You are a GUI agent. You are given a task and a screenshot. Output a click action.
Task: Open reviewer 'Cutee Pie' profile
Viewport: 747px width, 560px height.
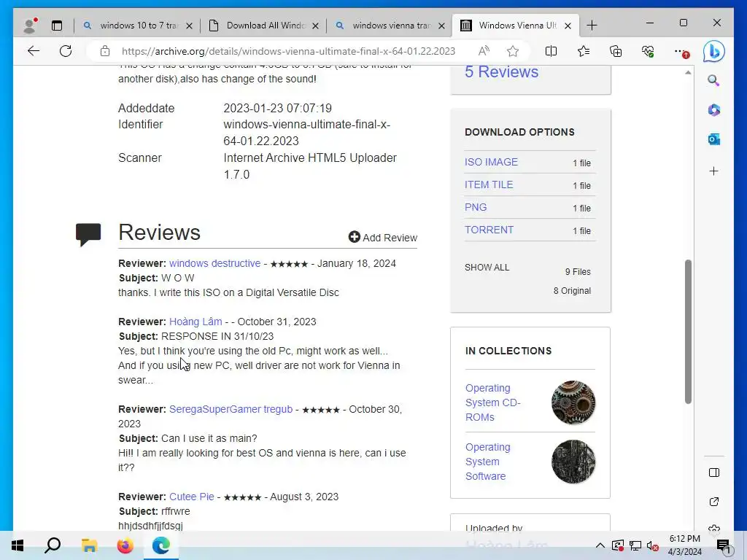click(x=192, y=497)
